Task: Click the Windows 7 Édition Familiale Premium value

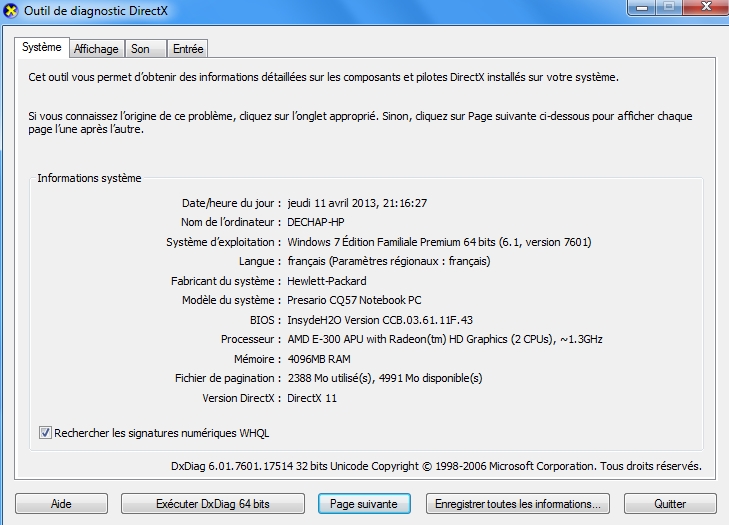Action: coord(439,242)
